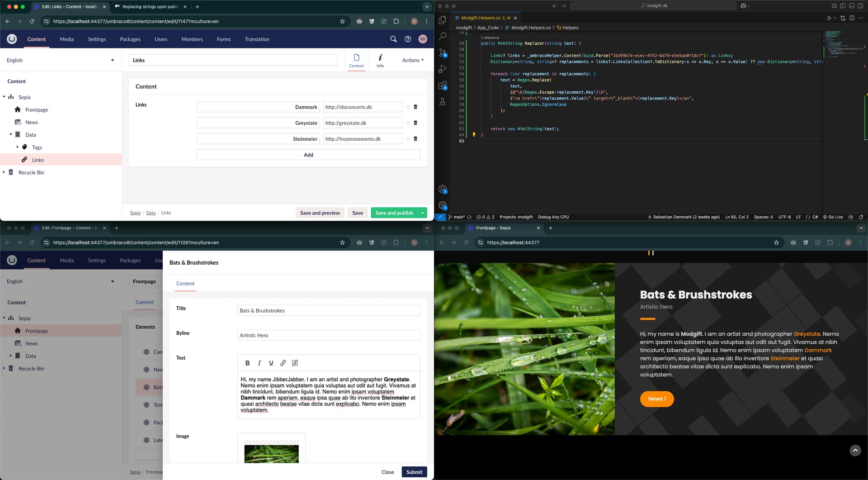
Task: Collapse Data node in top window
Action: 11,134
